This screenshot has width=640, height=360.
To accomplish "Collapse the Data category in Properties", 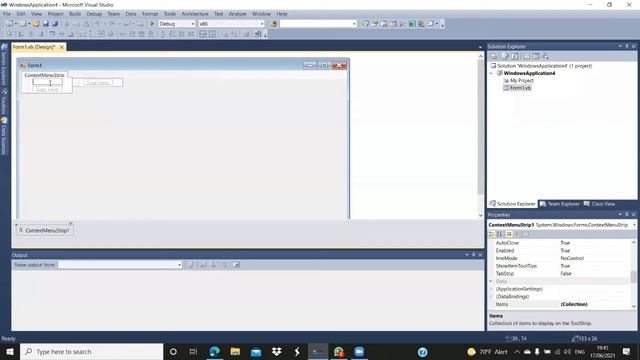I will coord(491,281).
